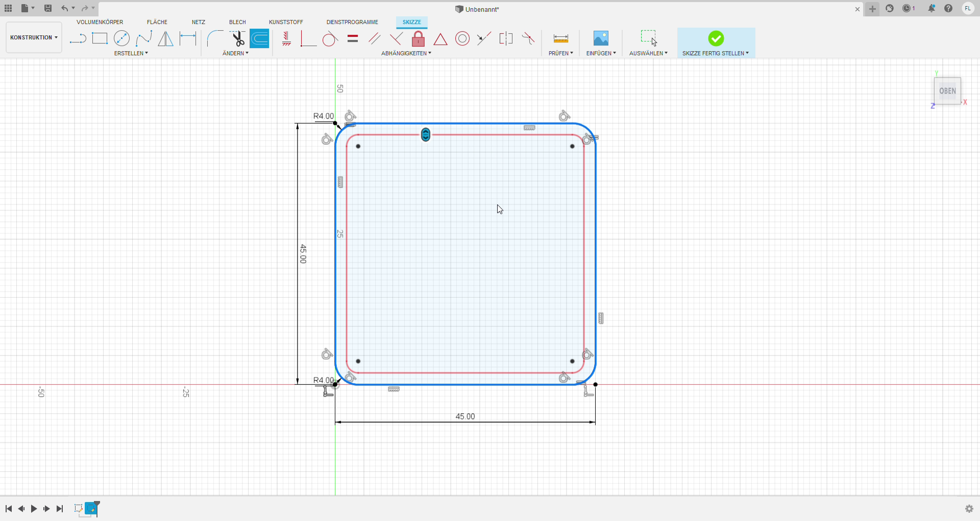Open the Measure tool
980x521 pixels.
point(560,39)
